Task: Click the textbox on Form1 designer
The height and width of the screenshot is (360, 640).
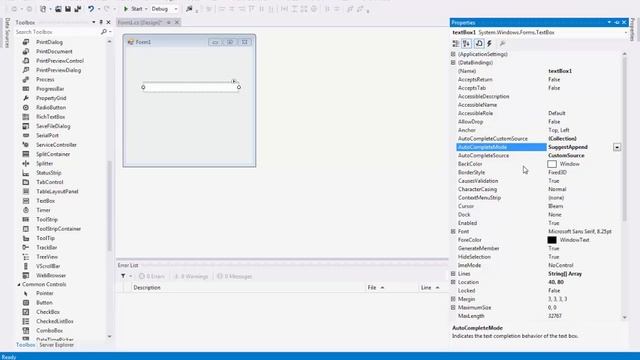Action: 191,87
